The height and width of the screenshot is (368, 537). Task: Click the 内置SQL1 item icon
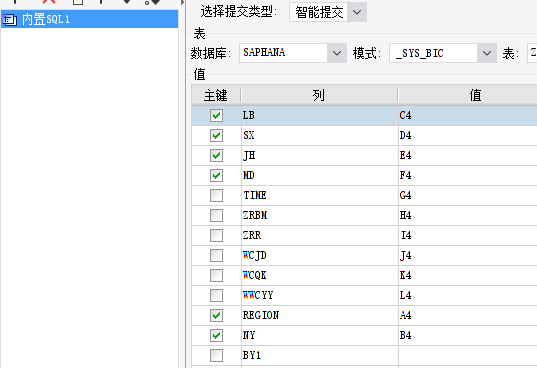click(9, 20)
